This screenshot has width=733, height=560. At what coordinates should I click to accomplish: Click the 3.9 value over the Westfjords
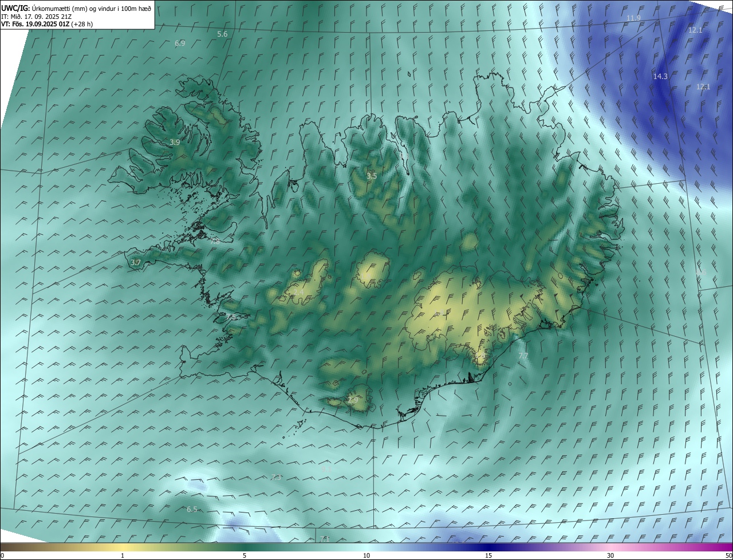175,142
